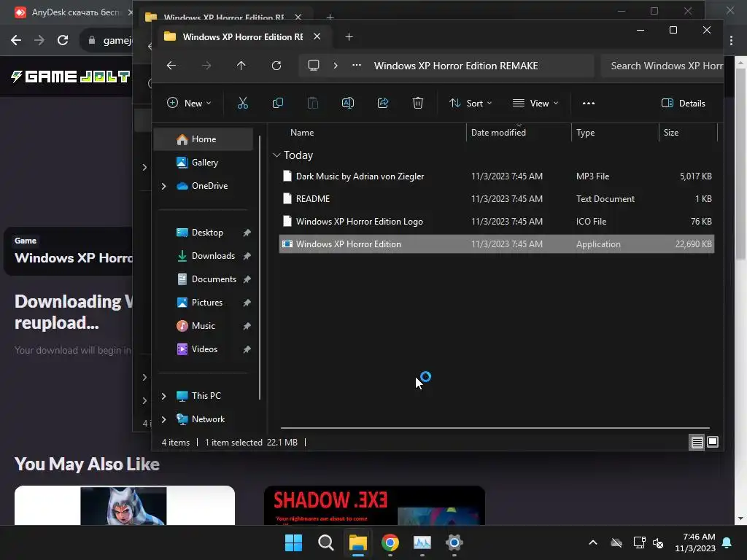Open the Settings gear on taskbar
Image resolution: width=747 pixels, height=560 pixels.
pyautogui.click(x=454, y=542)
